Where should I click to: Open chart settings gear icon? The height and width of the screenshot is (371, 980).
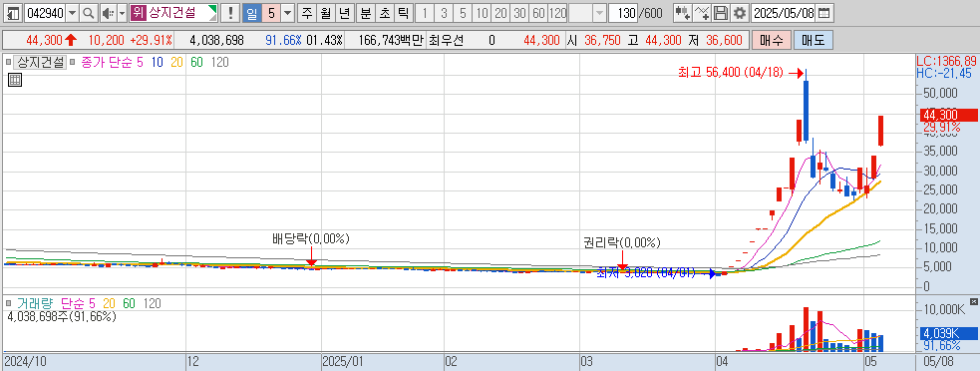tap(740, 13)
